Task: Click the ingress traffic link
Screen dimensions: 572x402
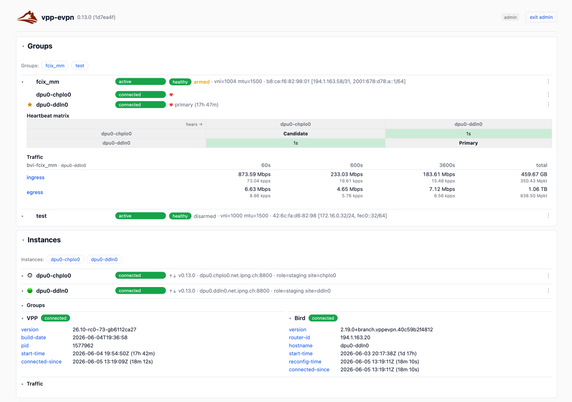Action: tap(35, 178)
